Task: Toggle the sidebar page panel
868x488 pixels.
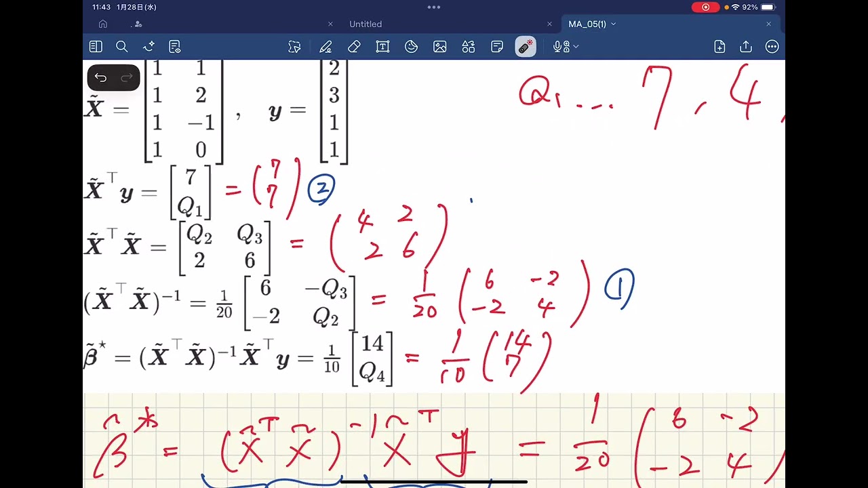Action: click(x=96, y=47)
